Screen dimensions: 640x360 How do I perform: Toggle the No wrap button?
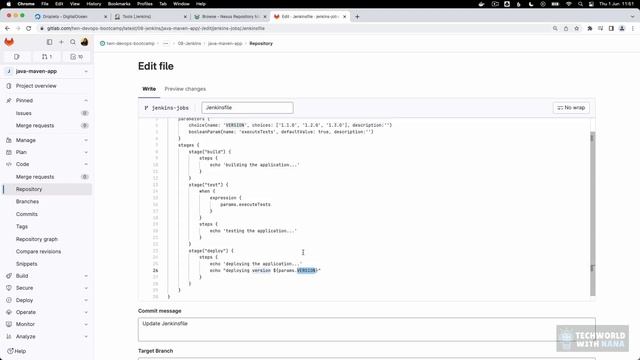[571, 108]
